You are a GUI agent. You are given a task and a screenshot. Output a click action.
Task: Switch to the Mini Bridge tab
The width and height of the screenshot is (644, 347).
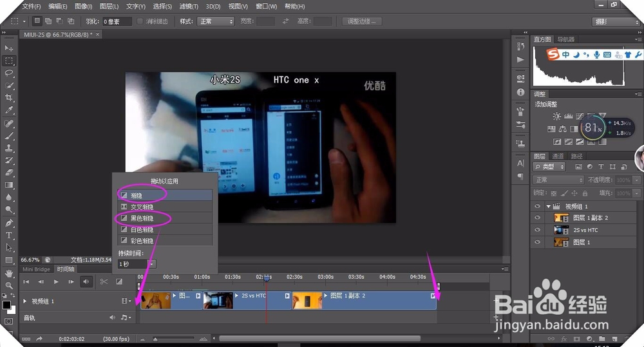36,269
